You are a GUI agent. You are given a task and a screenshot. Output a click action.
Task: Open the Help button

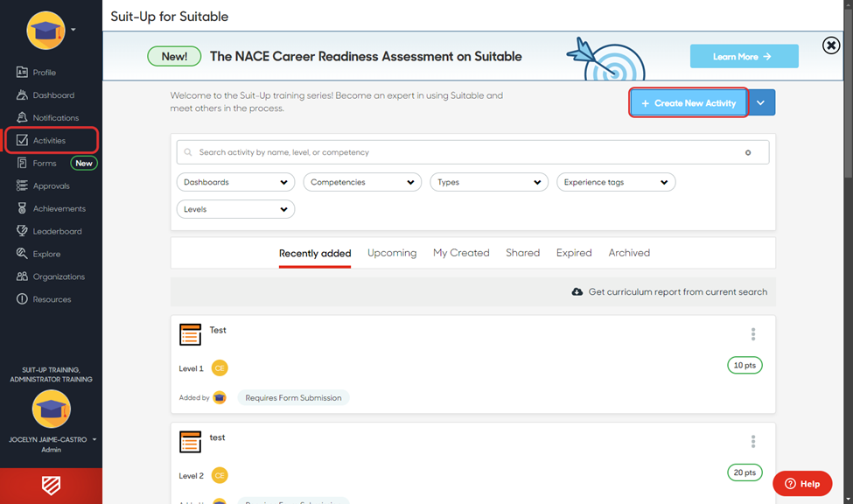[802, 483]
